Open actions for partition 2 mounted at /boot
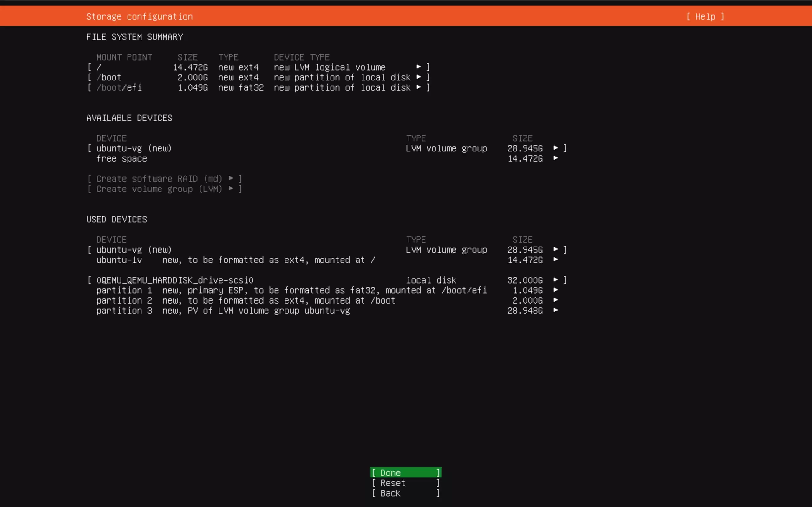812x507 pixels. [x=556, y=300]
